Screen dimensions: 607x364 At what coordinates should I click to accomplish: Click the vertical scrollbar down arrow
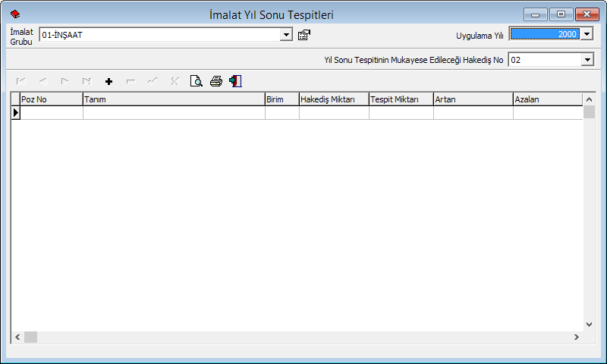(589, 324)
